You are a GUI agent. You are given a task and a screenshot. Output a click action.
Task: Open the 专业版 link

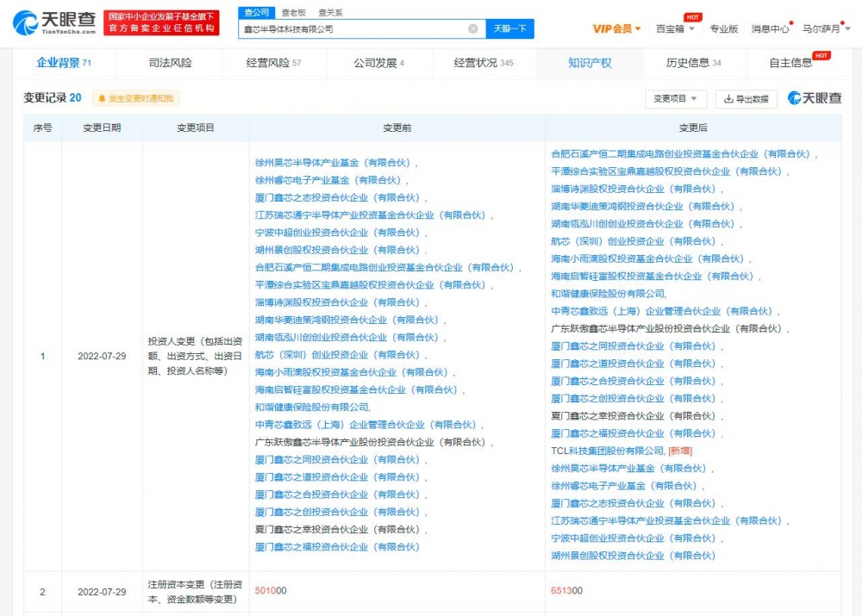pyautogui.click(x=723, y=28)
